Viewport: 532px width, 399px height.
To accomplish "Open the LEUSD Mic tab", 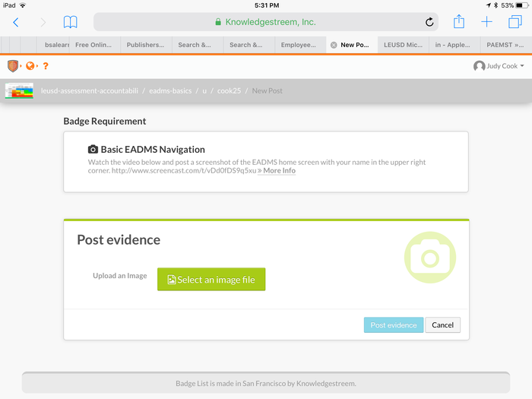I will 402,45.
